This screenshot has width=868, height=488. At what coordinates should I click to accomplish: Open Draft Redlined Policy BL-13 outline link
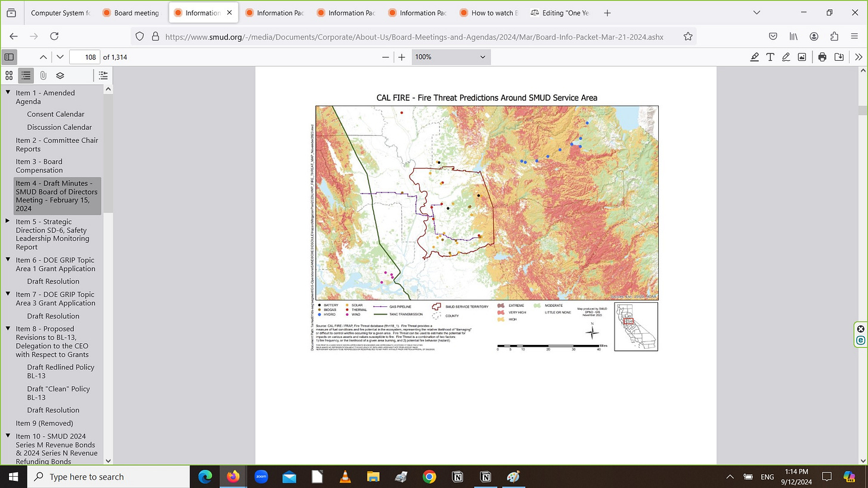[x=61, y=371]
